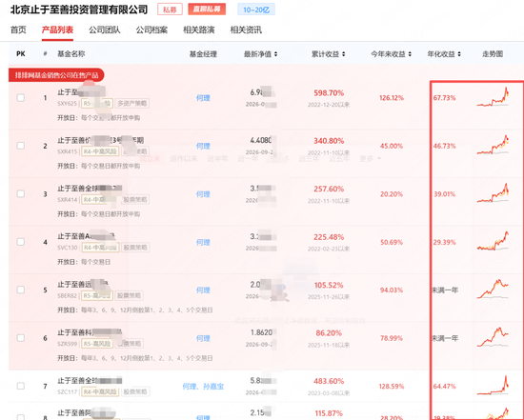This screenshot has height=420, width=524.
Task: Click R5-高风险 tag in row 6
Action: click(x=97, y=344)
